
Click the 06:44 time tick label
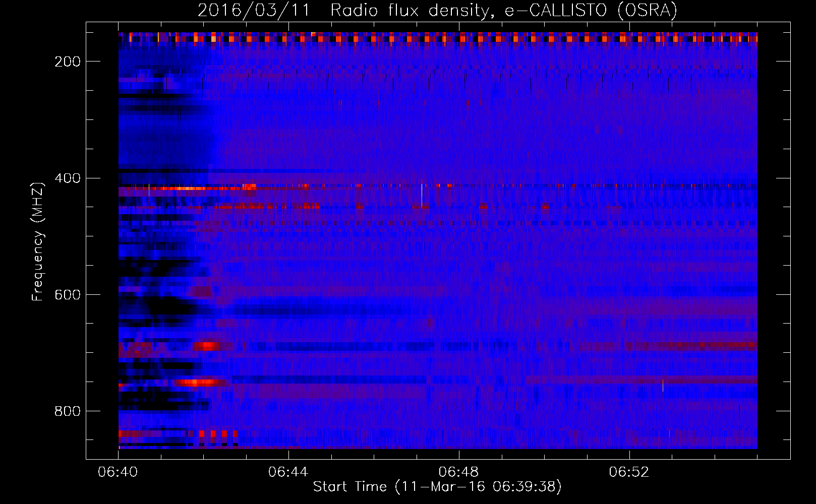(288, 472)
